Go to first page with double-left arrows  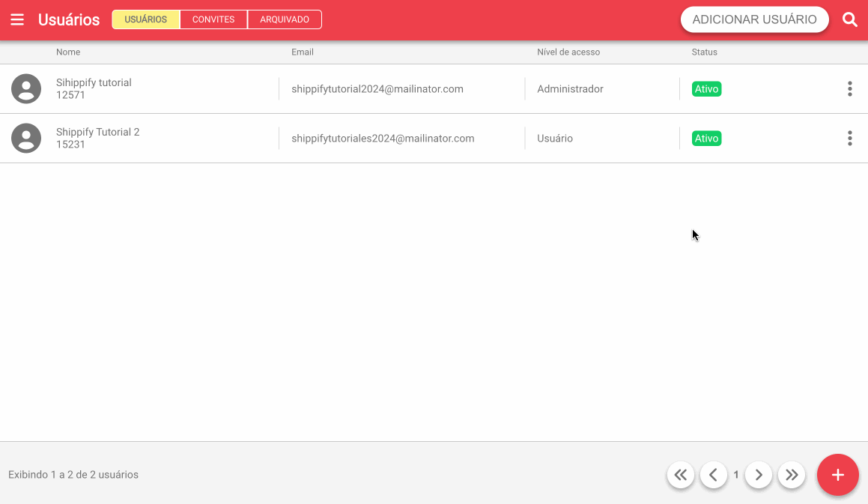(680, 475)
